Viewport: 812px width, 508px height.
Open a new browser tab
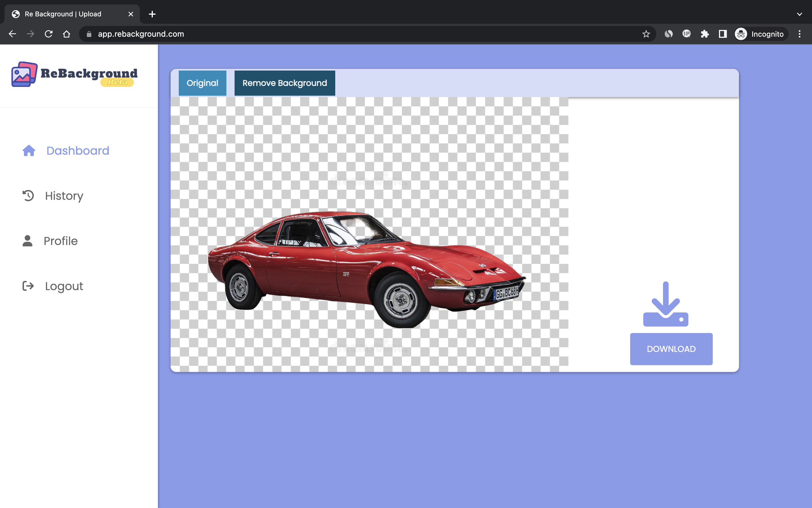(x=152, y=14)
